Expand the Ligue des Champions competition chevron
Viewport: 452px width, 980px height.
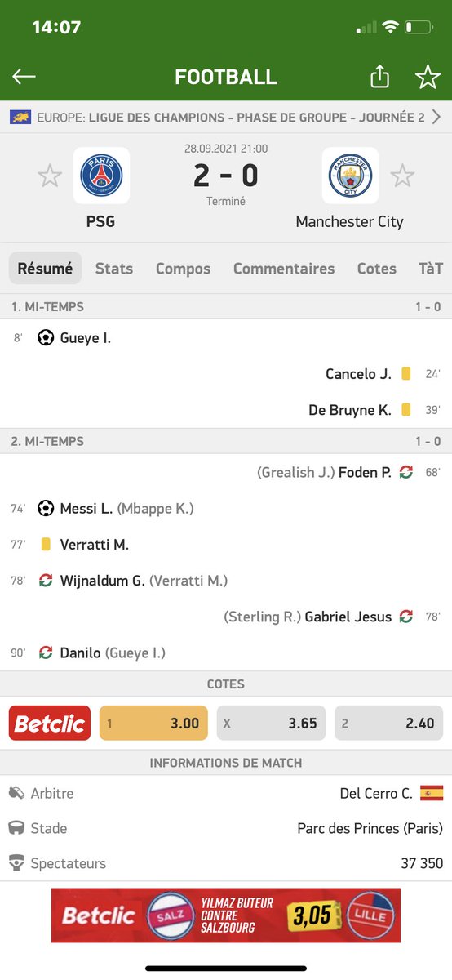(x=436, y=118)
